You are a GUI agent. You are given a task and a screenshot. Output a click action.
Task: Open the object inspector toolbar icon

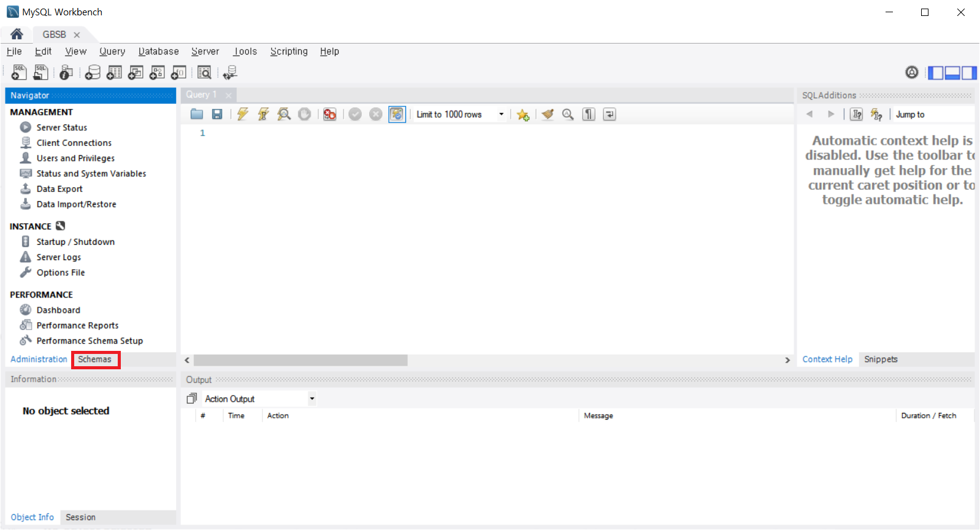coord(66,72)
